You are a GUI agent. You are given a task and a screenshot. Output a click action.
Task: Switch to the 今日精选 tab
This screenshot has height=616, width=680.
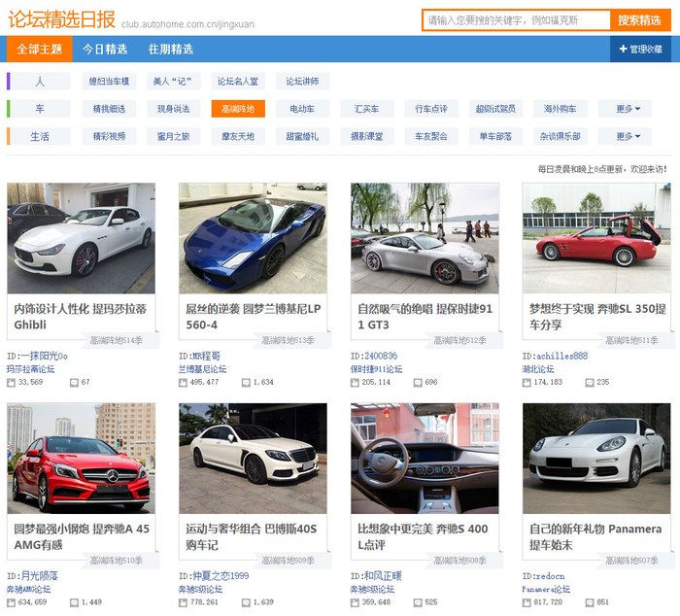105,49
